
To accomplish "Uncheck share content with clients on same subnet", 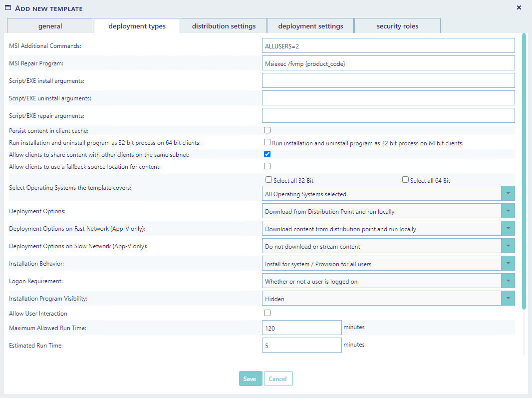I will coord(267,154).
